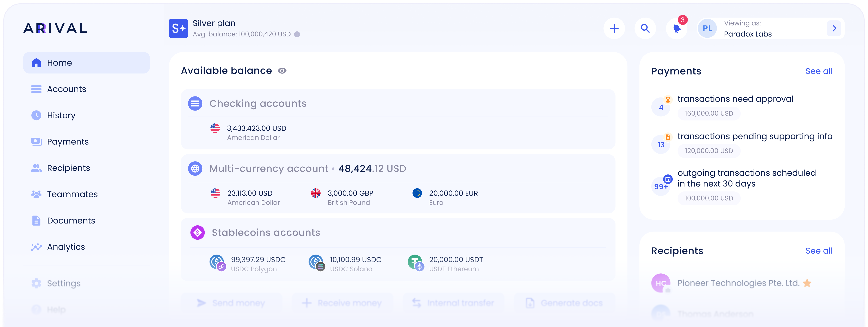Screen dimensions: 868x327
Task: Toggle available balance visibility eye icon
Action: (x=282, y=71)
